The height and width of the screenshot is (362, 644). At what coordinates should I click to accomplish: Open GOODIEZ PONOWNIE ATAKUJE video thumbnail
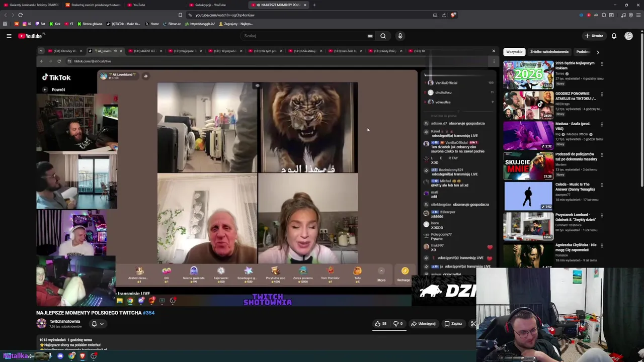[x=528, y=105]
